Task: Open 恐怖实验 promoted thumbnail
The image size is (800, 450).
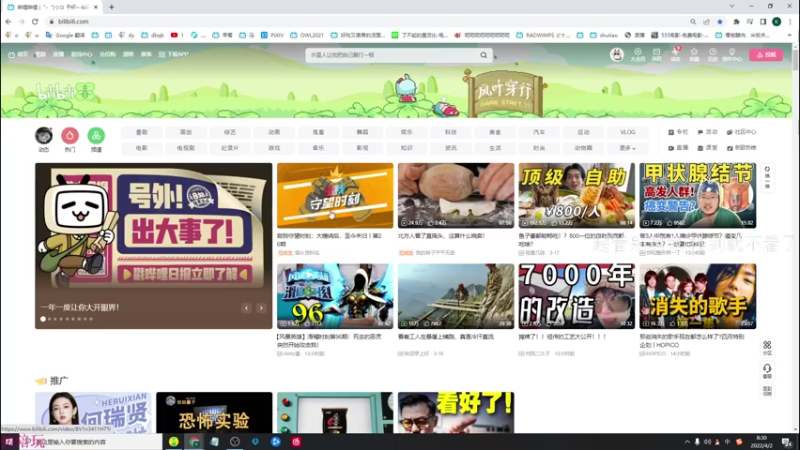Action: coord(214,413)
